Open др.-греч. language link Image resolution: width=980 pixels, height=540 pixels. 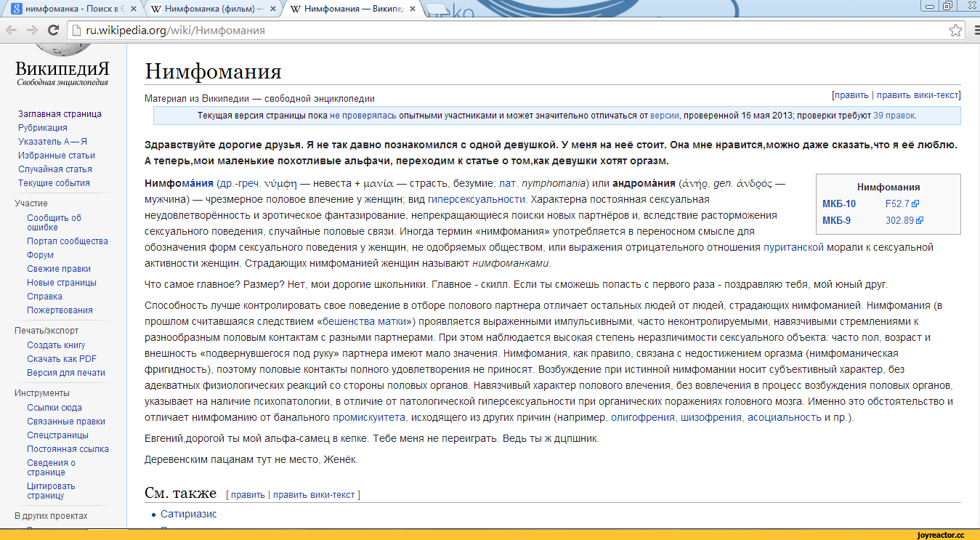[239, 183]
